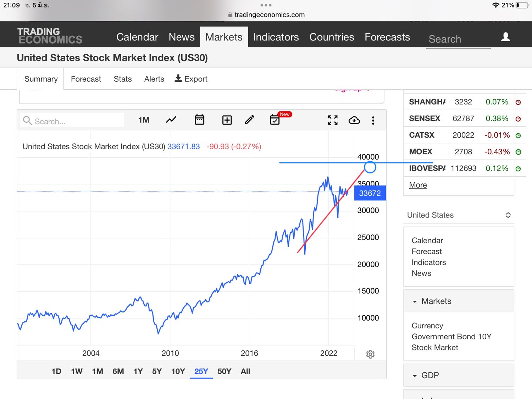Click the More link under indexes

(418, 185)
